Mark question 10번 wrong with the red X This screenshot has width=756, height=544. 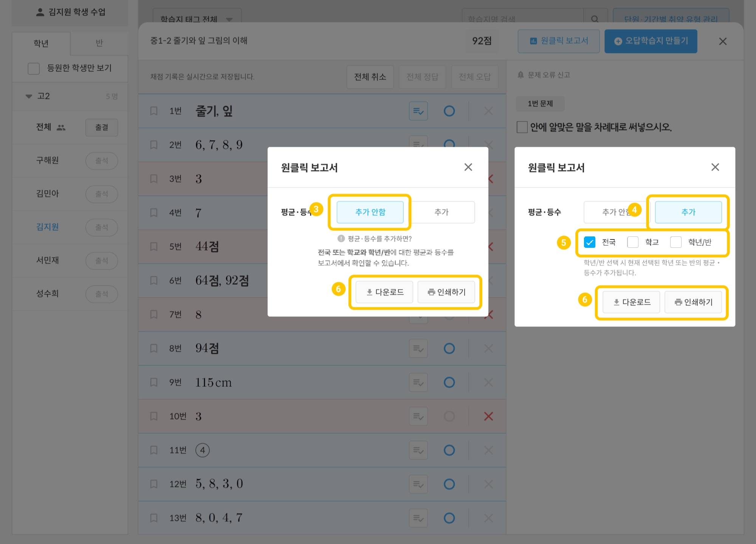pos(488,417)
